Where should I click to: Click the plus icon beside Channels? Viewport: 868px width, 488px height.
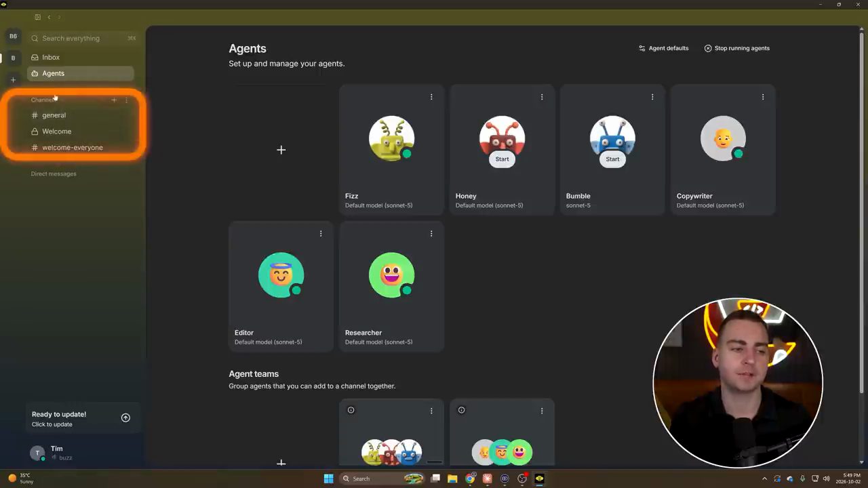point(114,100)
